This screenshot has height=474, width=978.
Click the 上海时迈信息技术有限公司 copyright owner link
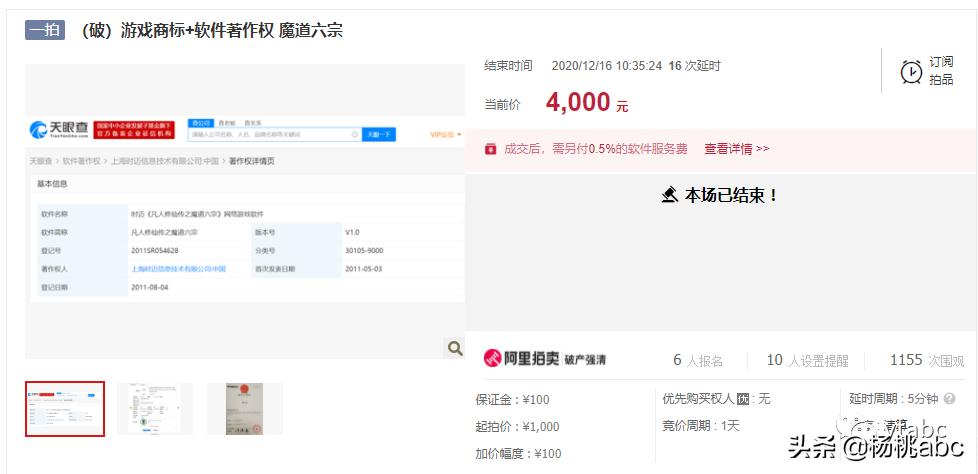coord(178,269)
